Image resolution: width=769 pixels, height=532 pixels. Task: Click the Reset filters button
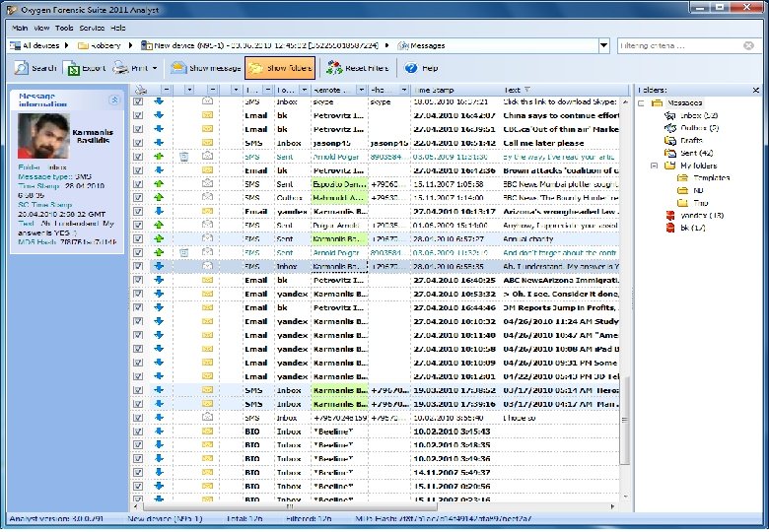358,68
